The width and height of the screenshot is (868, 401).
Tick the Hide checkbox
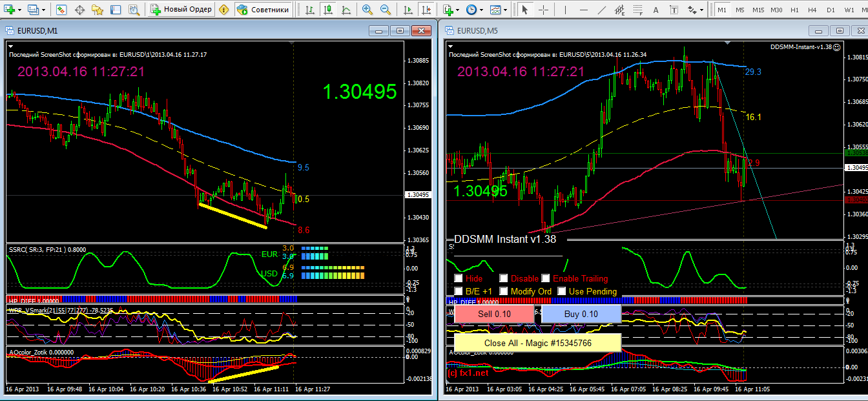pos(459,278)
